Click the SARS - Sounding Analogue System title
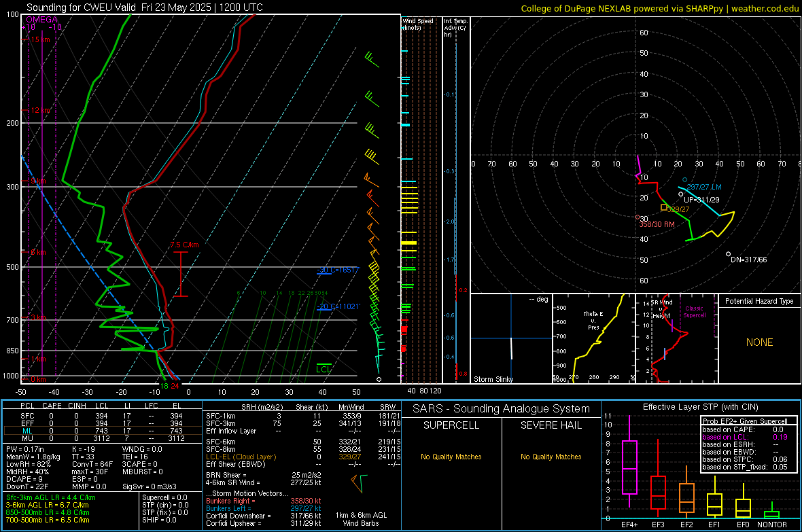 coord(502,409)
